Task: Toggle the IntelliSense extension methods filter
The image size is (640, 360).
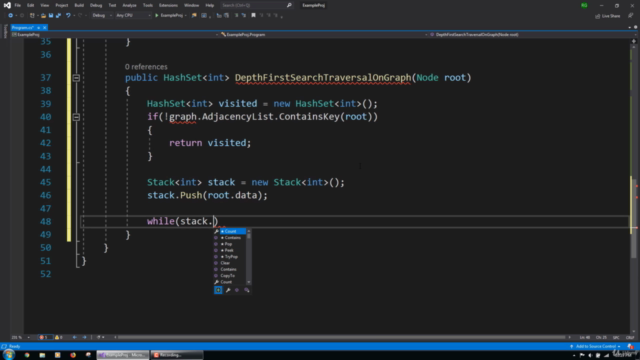Action: click(247, 290)
